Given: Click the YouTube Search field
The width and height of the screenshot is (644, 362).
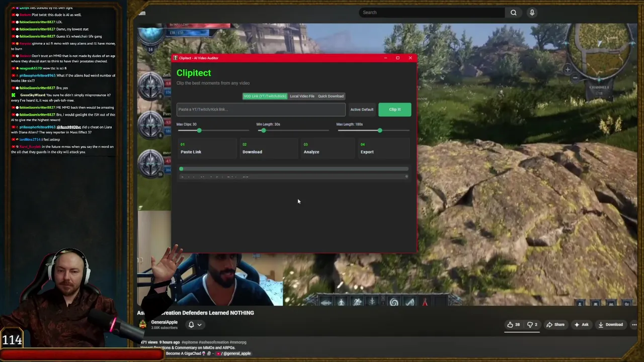Looking at the screenshot, I should coord(432,13).
